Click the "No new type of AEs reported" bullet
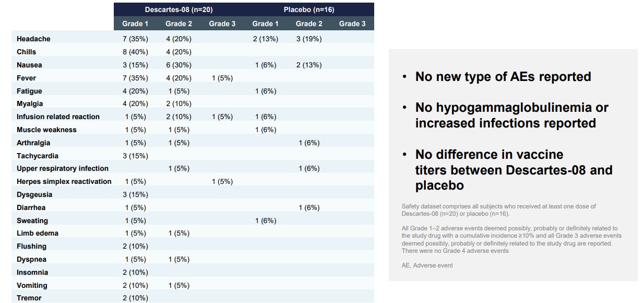This screenshot has height=303, width=644. 503,77
